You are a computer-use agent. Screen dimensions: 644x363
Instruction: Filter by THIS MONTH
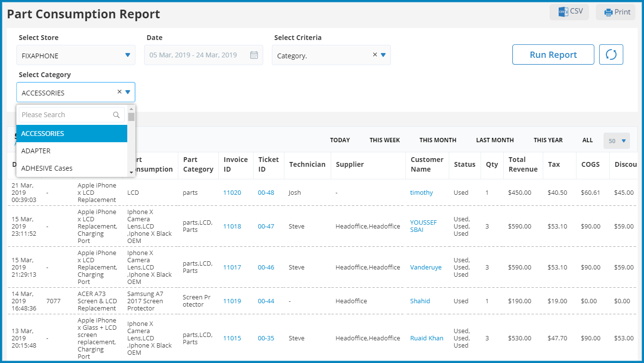[x=438, y=140]
